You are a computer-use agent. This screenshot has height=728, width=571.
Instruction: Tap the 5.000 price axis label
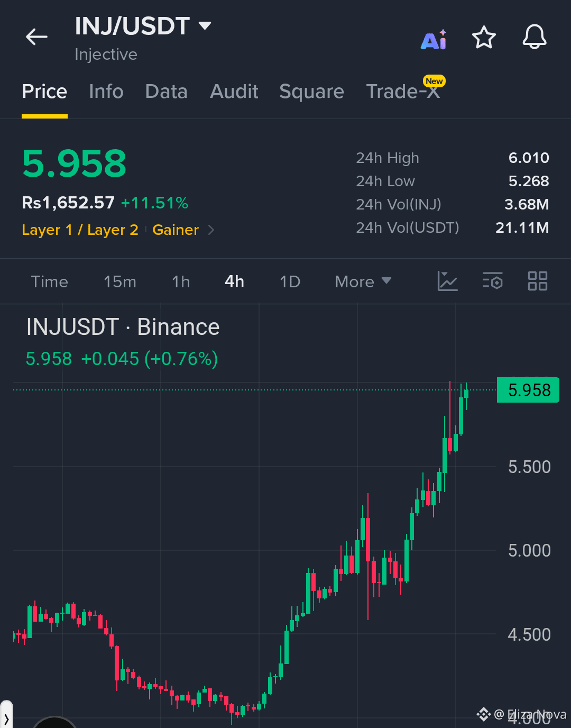(529, 550)
